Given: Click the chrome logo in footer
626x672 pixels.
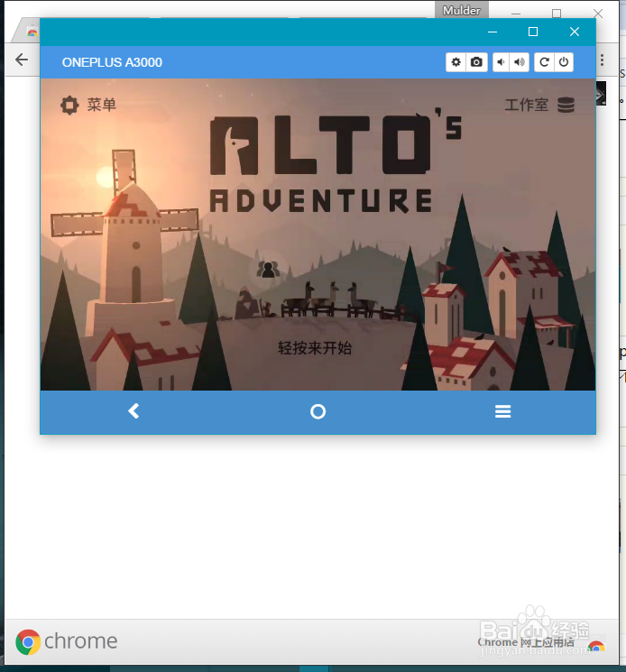Looking at the screenshot, I should tap(67, 641).
